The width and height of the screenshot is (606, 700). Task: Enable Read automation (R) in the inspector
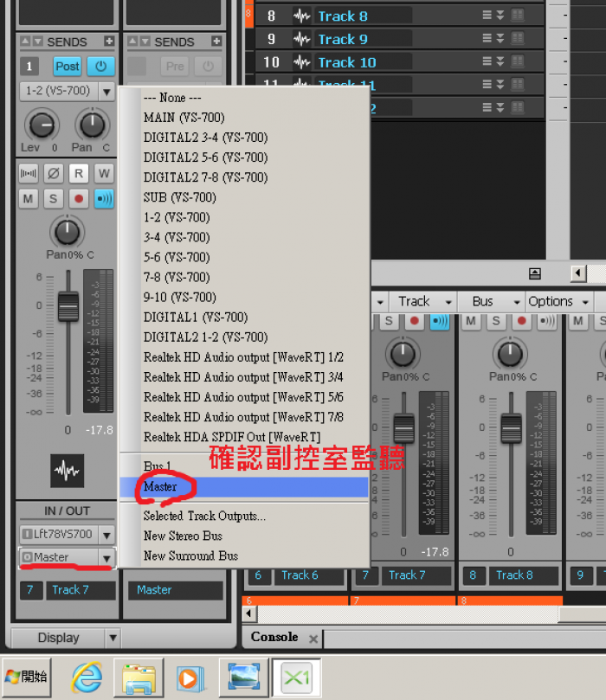tap(79, 173)
